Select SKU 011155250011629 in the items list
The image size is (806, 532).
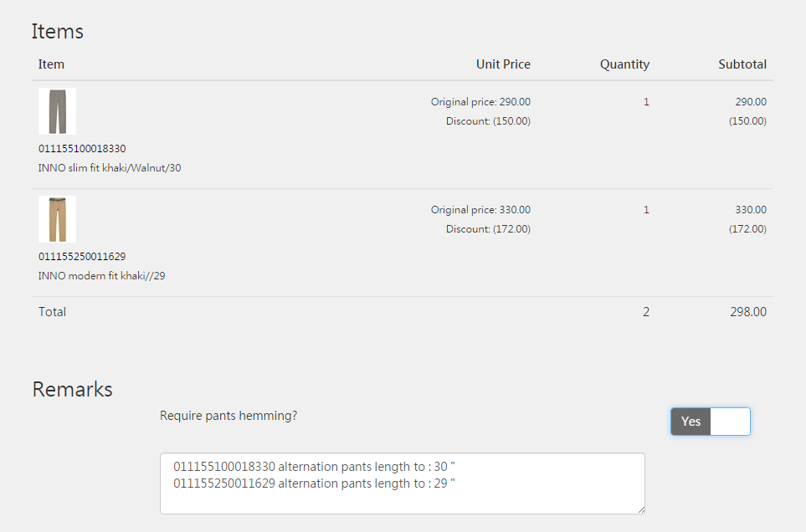[x=82, y=257]
